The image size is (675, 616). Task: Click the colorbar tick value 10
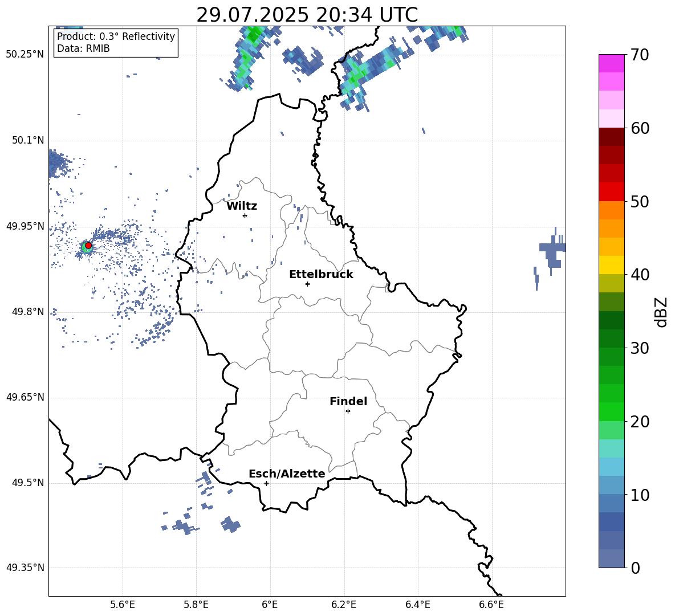(640, 495)
